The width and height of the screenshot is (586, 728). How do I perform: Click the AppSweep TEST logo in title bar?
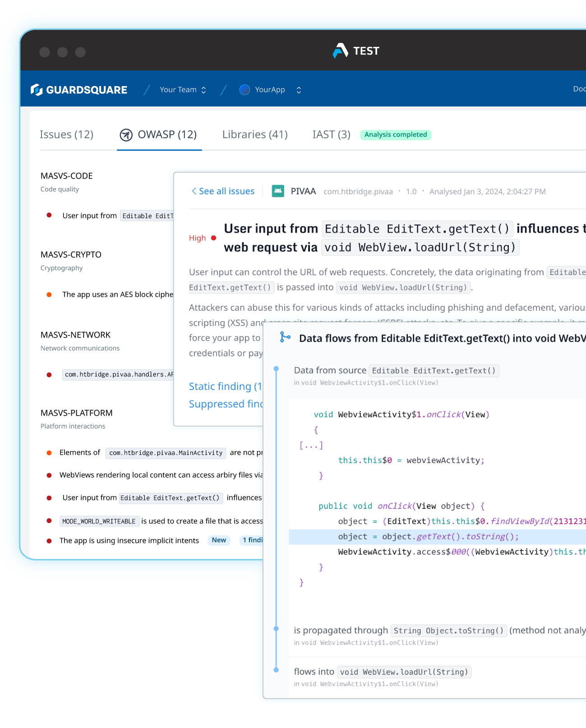click(356, 51)
